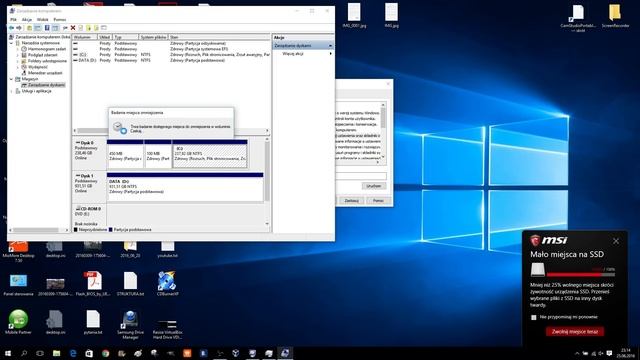Open the Windows Start menu

coord(8,353)
